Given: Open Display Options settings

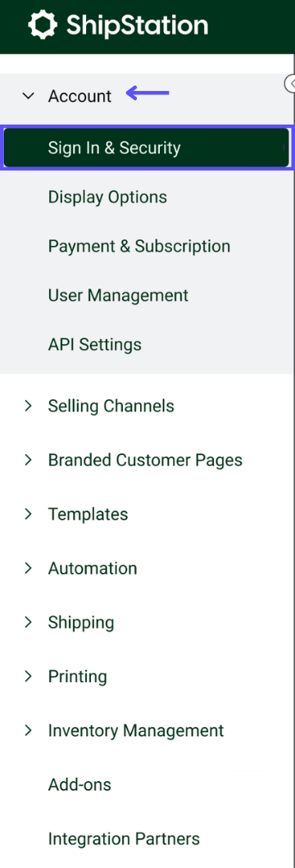Looking at the screenshot, I should pyautogui.click(x=107, y=197).
